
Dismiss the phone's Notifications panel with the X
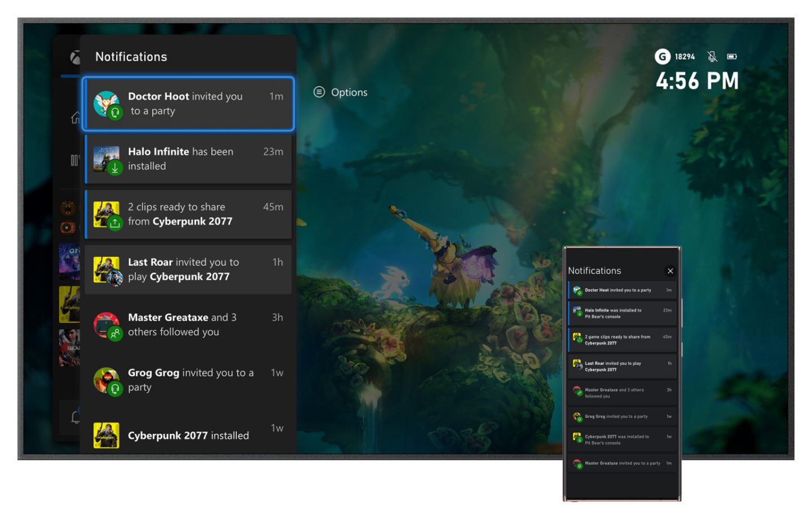point(670,271)
